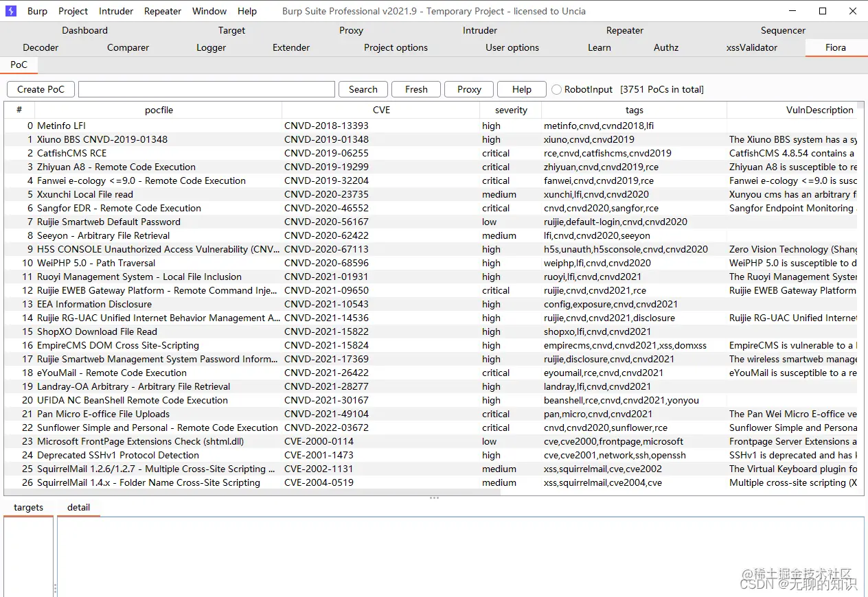
Task: Switch to the targets tab
Action: click(x=28, y=507)
